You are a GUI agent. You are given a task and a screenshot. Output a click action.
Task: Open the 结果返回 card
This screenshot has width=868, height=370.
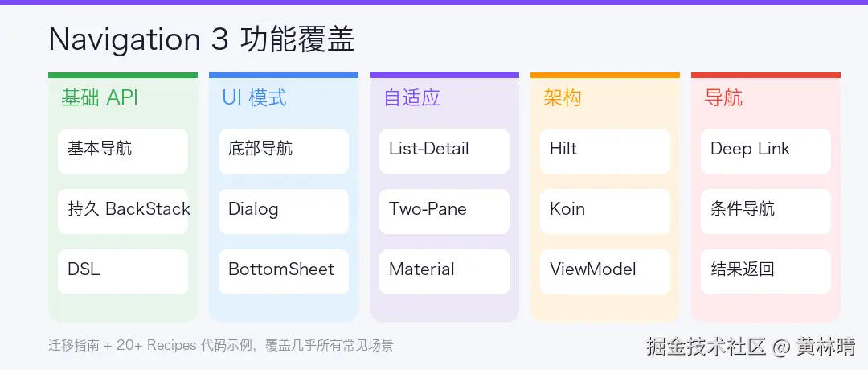click(x=765, y=271)
